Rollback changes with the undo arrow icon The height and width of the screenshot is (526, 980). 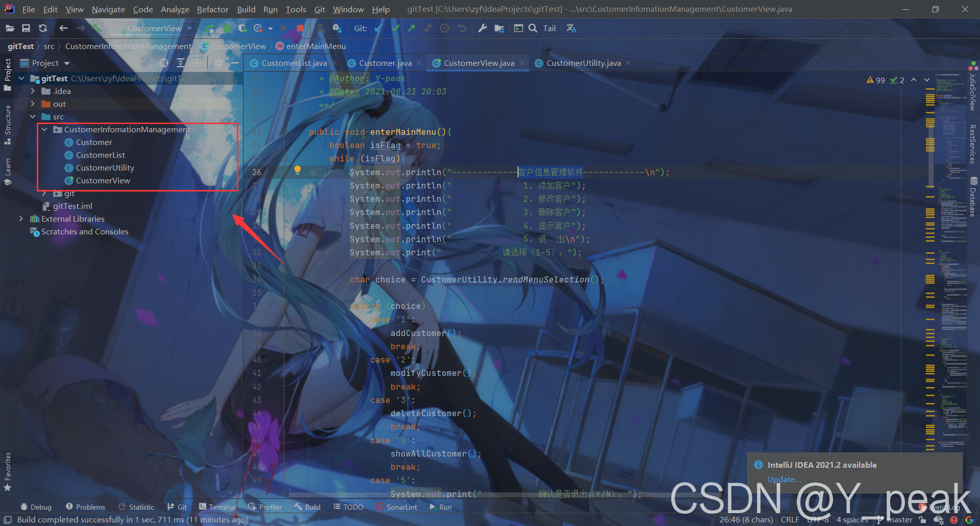coord(462,29)
